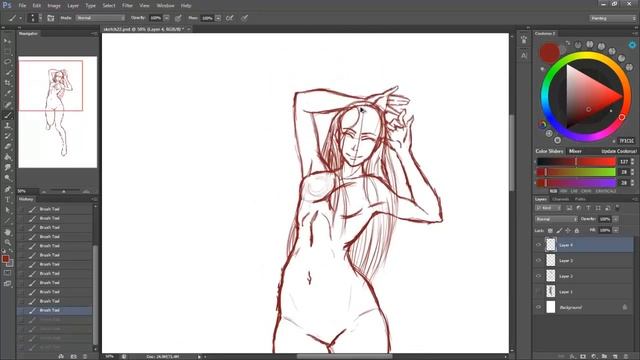Open the Filter menu
Image resolution: width=640 pixels, height=360 pixels.
[127, 6]
